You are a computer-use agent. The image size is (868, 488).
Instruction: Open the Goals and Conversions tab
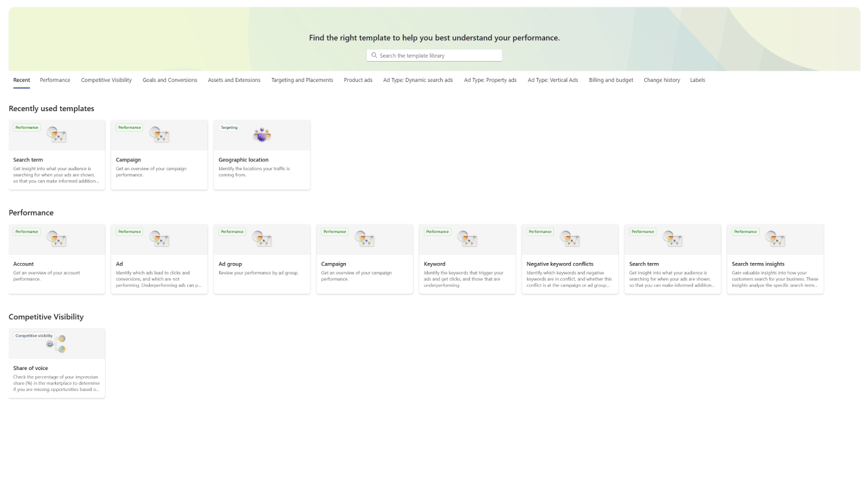(x=170, y=80)
